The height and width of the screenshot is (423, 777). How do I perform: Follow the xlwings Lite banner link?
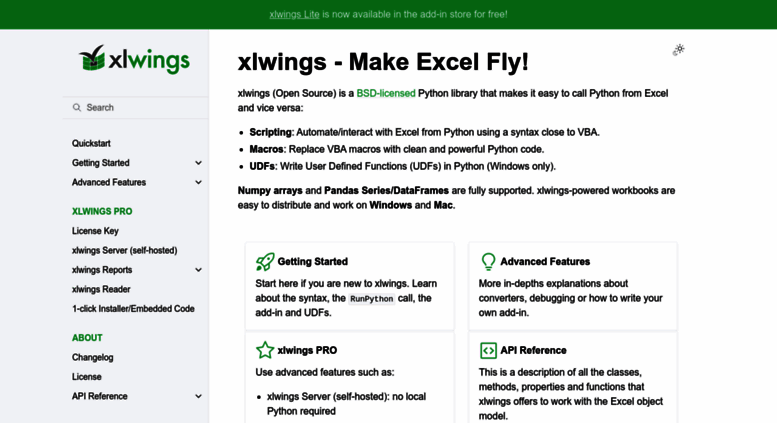click(294, 14)
